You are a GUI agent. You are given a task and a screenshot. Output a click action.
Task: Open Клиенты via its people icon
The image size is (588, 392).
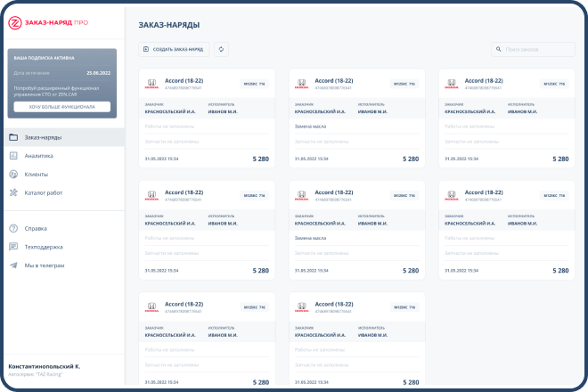[13, 174]
